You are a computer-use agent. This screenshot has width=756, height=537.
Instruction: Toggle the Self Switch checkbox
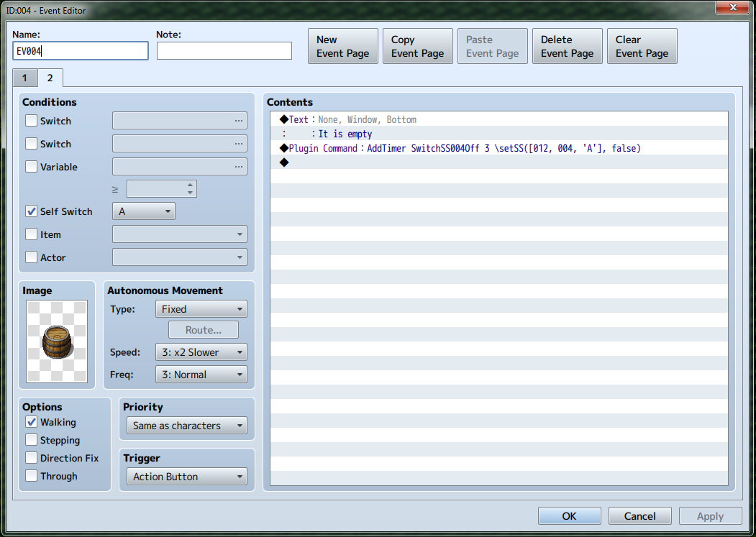pyautogui.click(x=32, y=211)
